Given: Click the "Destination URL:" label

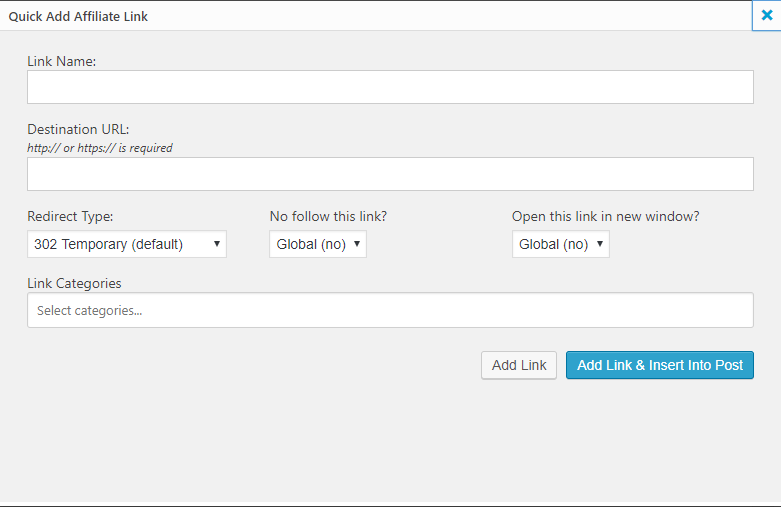Looking at the screenshot, I should point(78,129).
